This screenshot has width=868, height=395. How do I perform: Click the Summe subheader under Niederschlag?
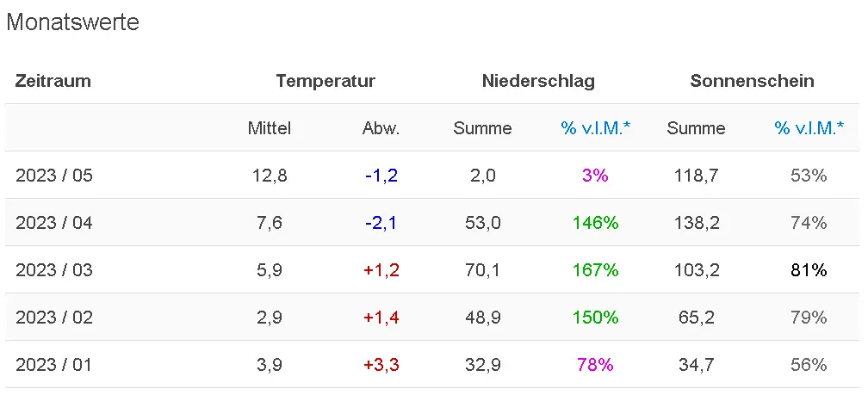(482, 128)
